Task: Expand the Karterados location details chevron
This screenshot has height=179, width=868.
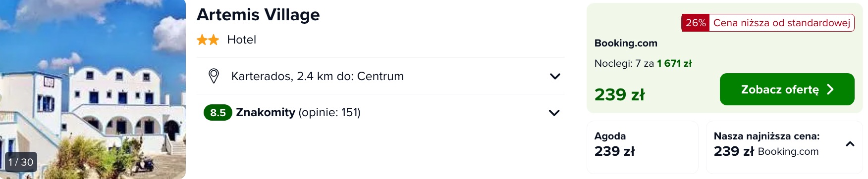Action: (x=555, y=76)
